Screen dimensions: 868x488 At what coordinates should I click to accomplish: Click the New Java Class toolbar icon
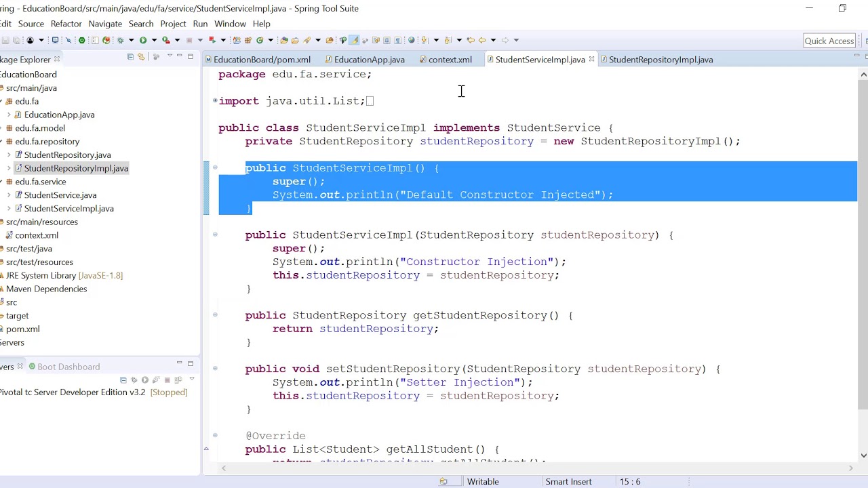(x=260, y=40)
